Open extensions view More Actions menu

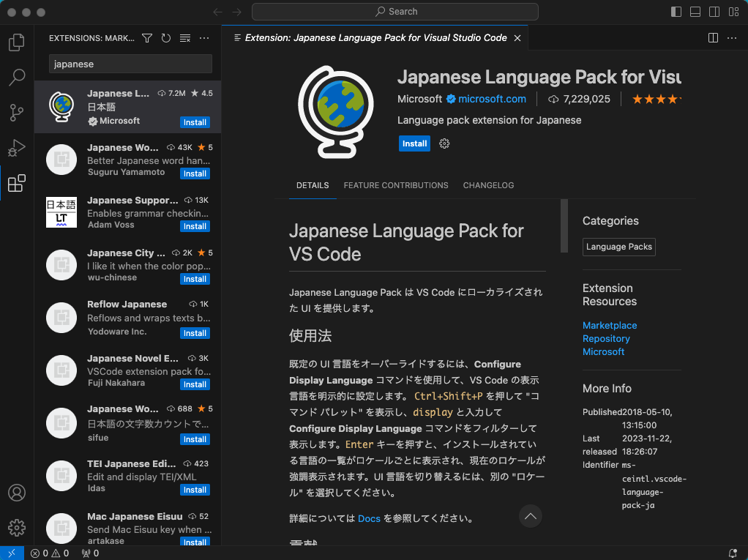pos(204,38)
